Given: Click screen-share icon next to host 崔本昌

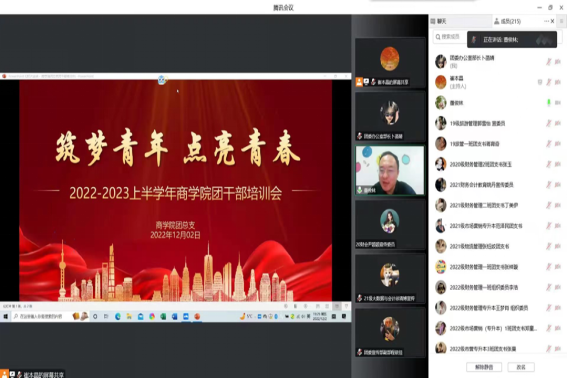Looking at the screenshot, I should (540, 82).
